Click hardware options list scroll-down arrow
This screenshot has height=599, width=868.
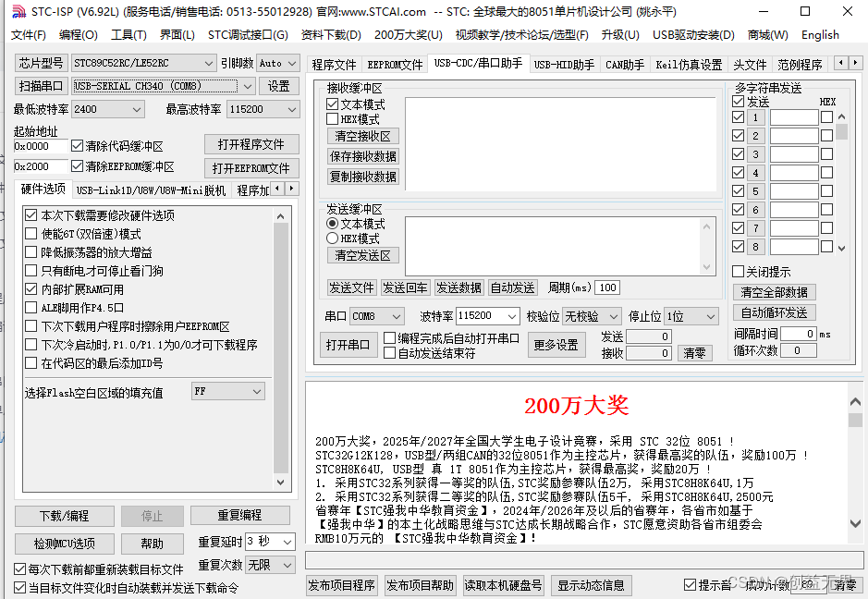(281, 483)
